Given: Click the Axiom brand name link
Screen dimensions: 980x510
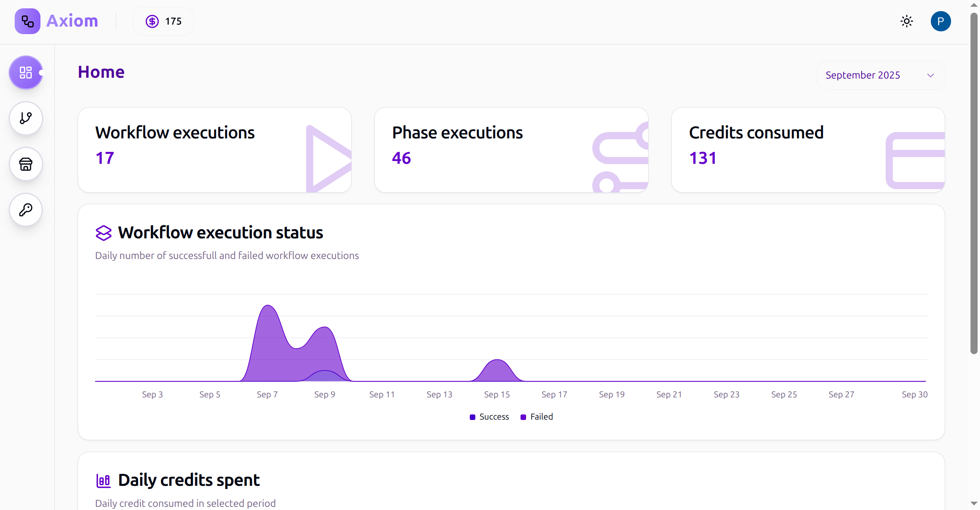Looking at the screenshot, I should coord(72,21).
